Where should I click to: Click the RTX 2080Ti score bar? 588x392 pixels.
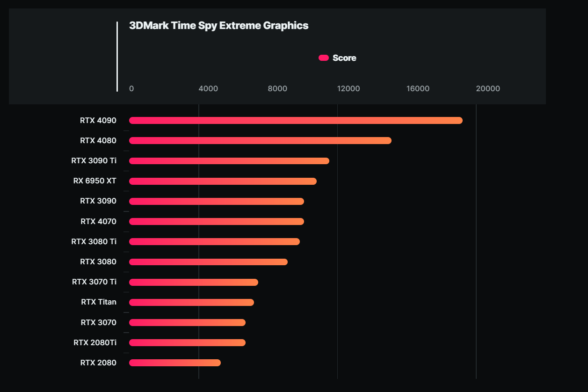187,342
